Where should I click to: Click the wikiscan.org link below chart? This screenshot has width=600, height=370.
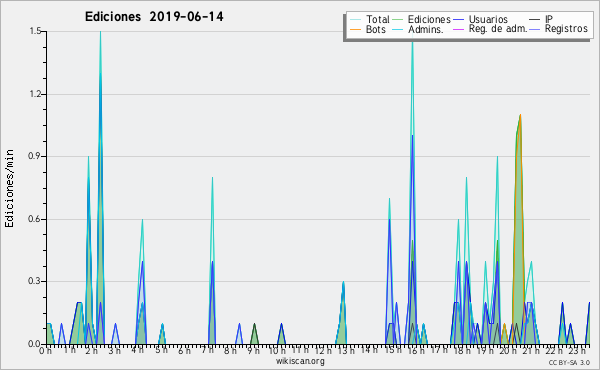300,361
